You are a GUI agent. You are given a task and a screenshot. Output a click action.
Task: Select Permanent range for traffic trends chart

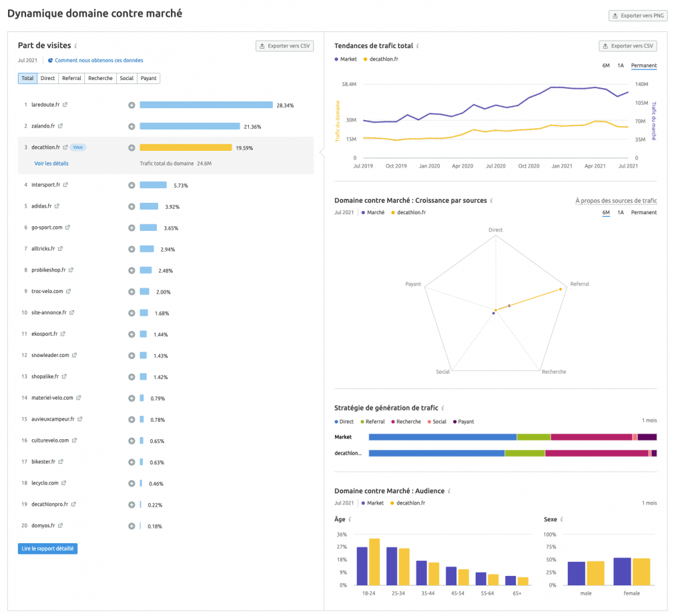click(x=643, y=66)
